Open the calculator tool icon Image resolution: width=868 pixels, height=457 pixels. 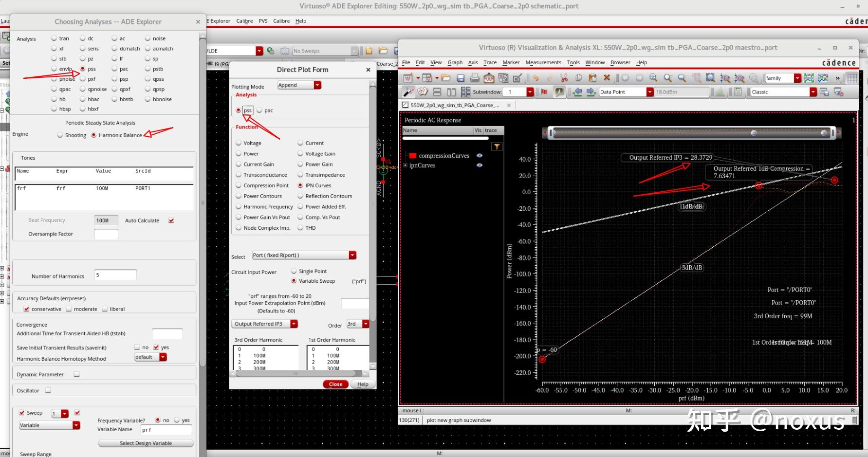pos(738,92)
